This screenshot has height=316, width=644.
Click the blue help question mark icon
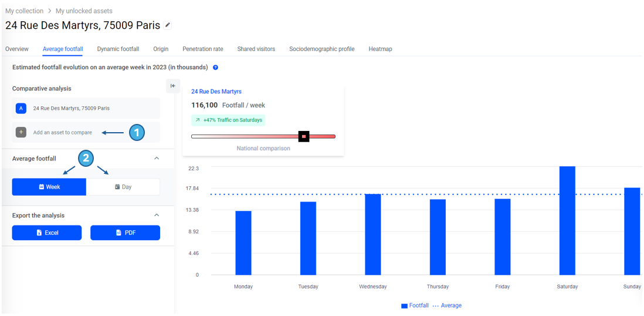(x=215, y=68)
